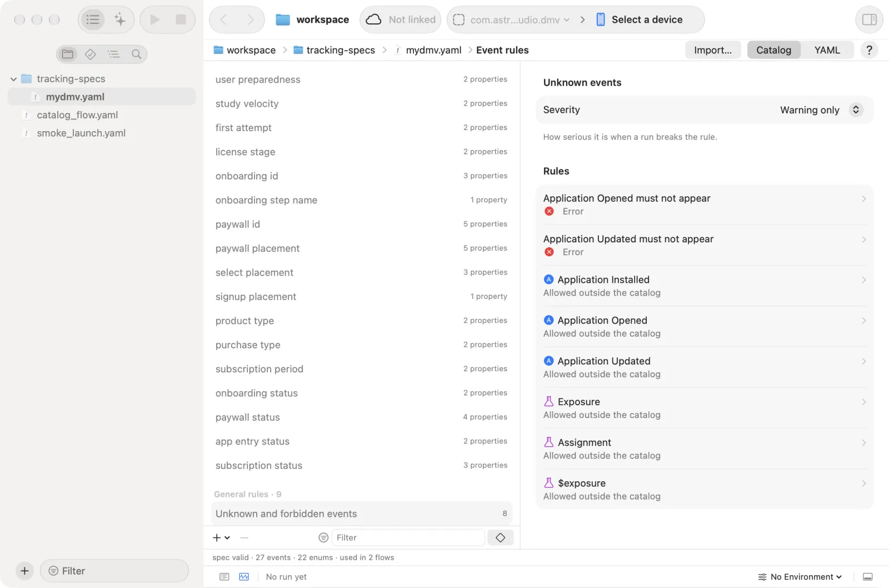Toggle the right inspector panel icon
The image size is (889, 588).
click(869, 20)
